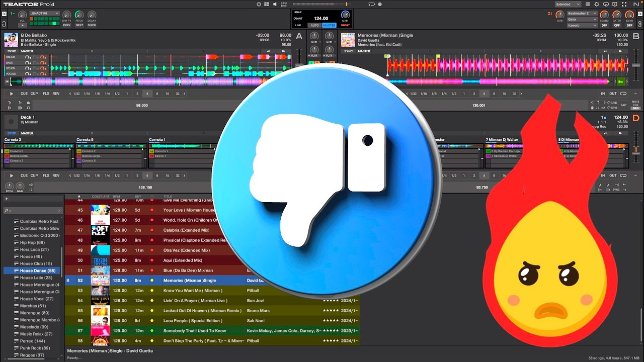Open the Iceverb effect dropdown

tap(582, 25)
